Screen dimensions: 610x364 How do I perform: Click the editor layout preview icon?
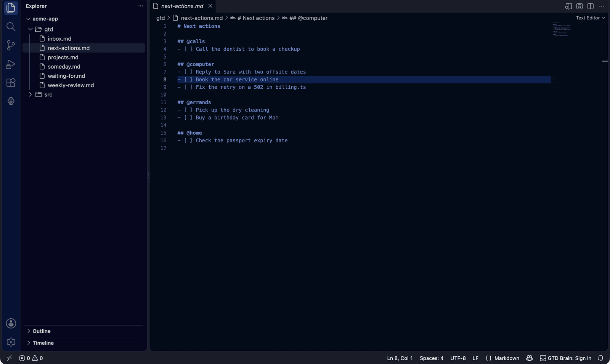[579, 6]
